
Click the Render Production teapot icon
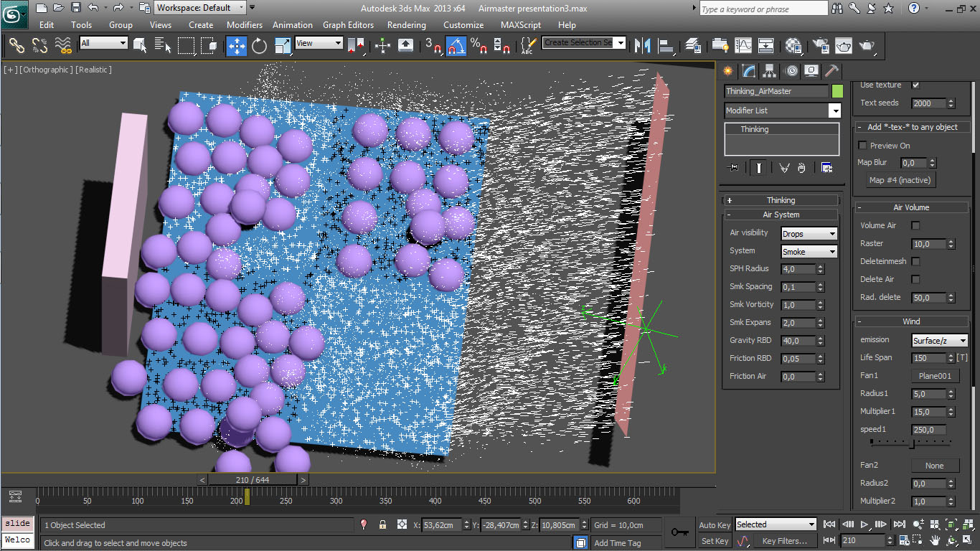[x=867, y=46]
